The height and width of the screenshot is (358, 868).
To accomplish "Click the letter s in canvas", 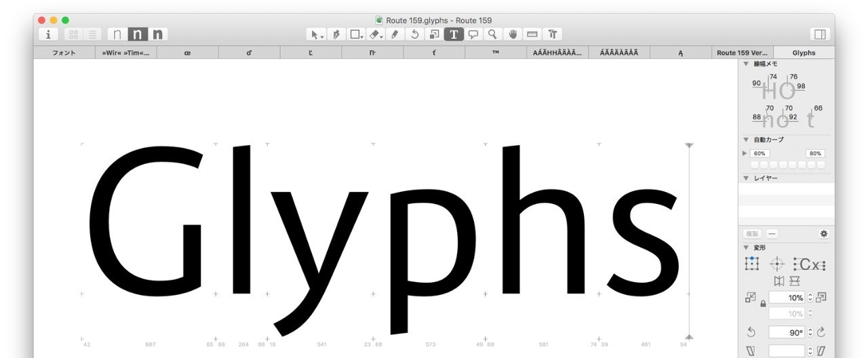I will [643, 244].
